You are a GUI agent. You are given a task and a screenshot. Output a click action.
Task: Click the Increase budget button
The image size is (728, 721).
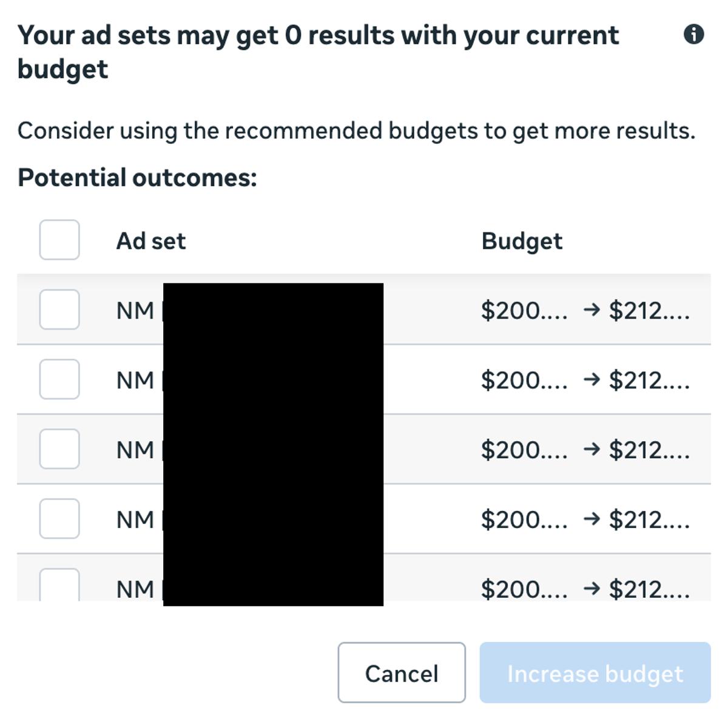pyautogui.click(x=595, y=673)
